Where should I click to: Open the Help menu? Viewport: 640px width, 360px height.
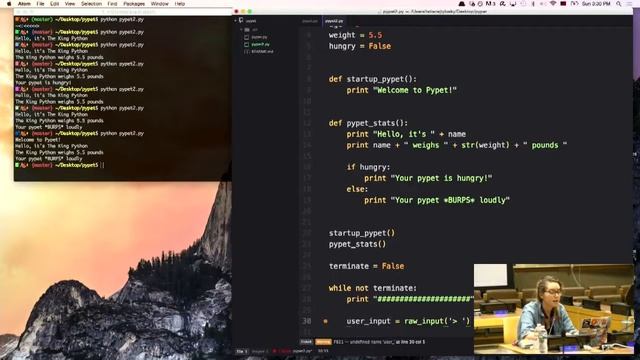180,4
